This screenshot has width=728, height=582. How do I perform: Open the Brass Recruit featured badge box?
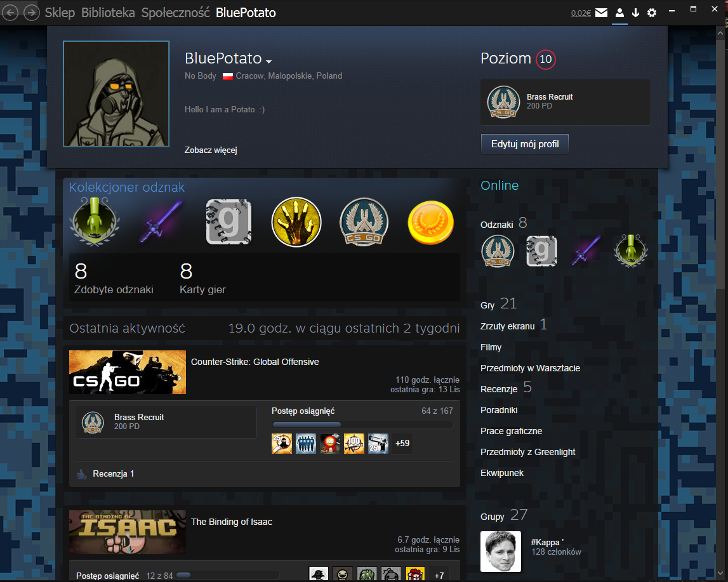click(x=566, y=102)
